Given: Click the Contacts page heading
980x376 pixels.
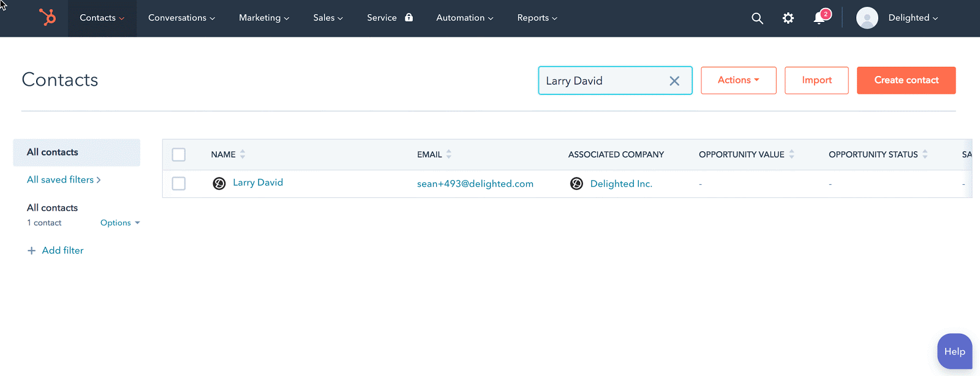Looking at the screenshot, I should (60, 80).
